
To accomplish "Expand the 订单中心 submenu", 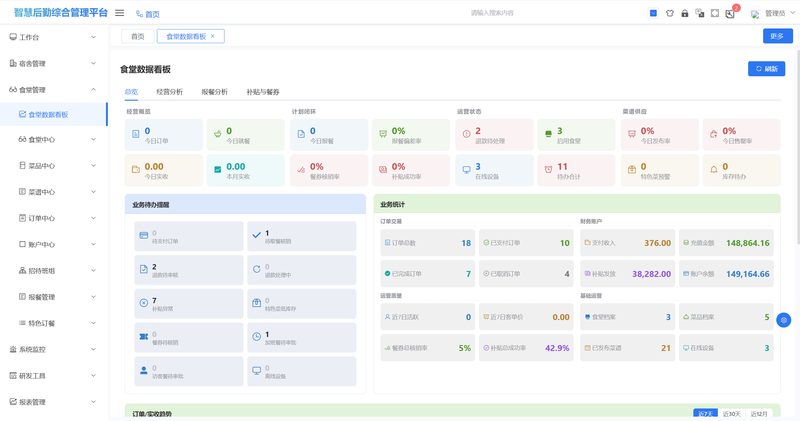I will tap(54, 218).
